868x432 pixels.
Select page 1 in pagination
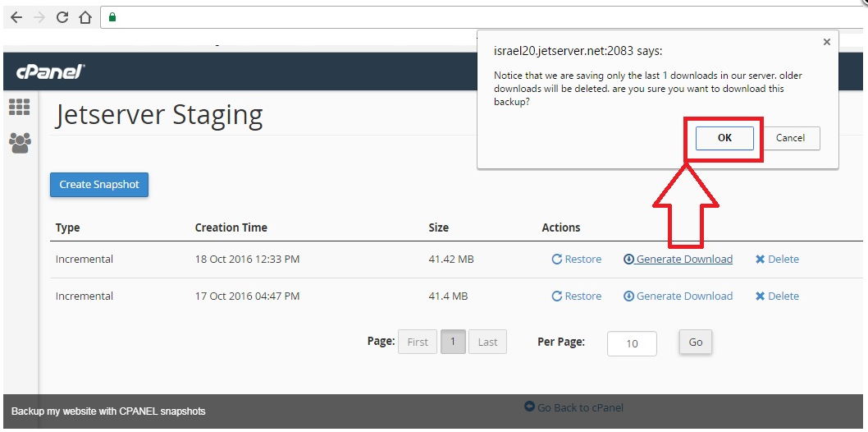pos(453,342)
